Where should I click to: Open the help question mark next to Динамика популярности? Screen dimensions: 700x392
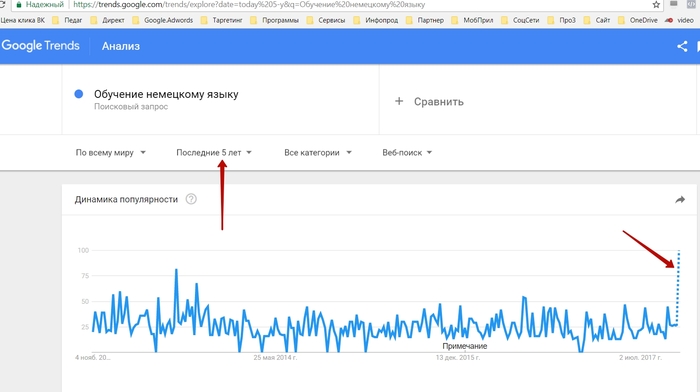pyautogui.click(x=191, y=199)
